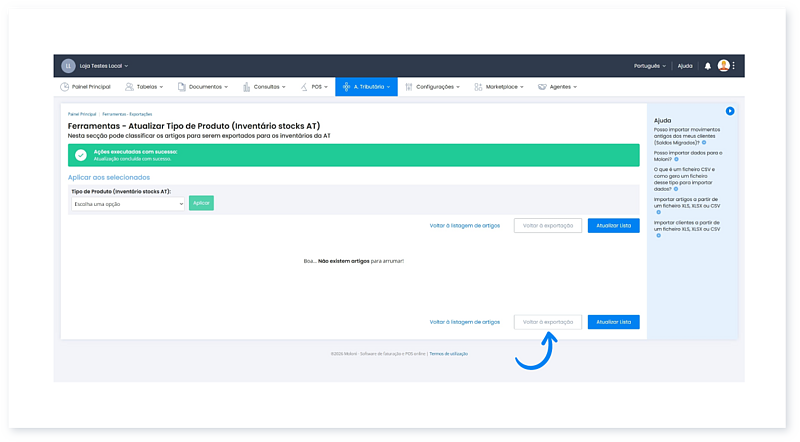Click 'Voltar à listagem de artigos' above empty message
The height and width of the screenshot is (442, 800).
(x=465, y=226)
